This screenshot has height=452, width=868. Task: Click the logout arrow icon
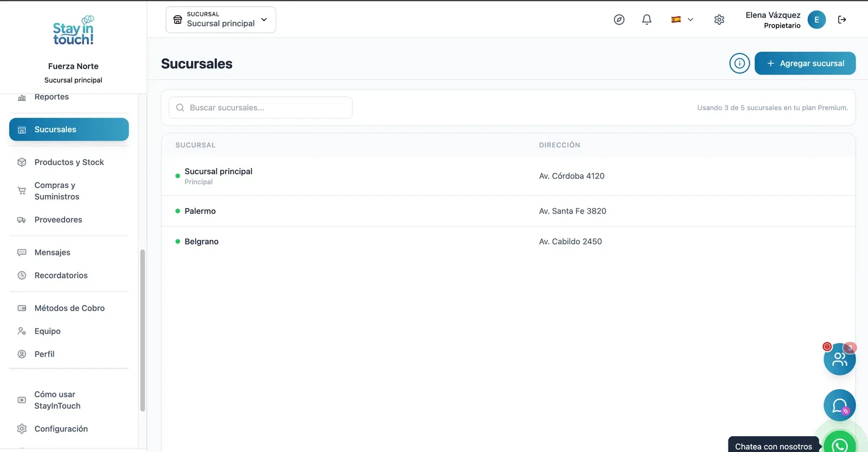pyautogui.click(x=842, y=20)
